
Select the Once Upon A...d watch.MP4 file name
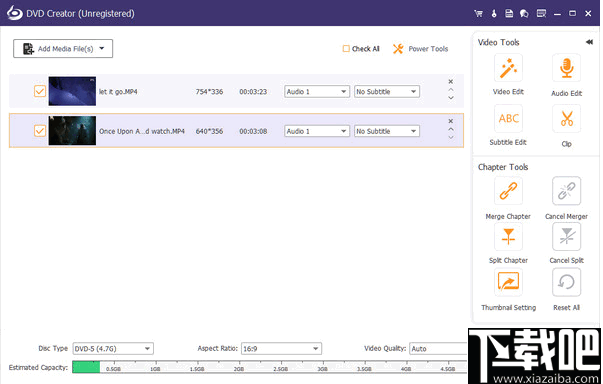pos(142,131)
